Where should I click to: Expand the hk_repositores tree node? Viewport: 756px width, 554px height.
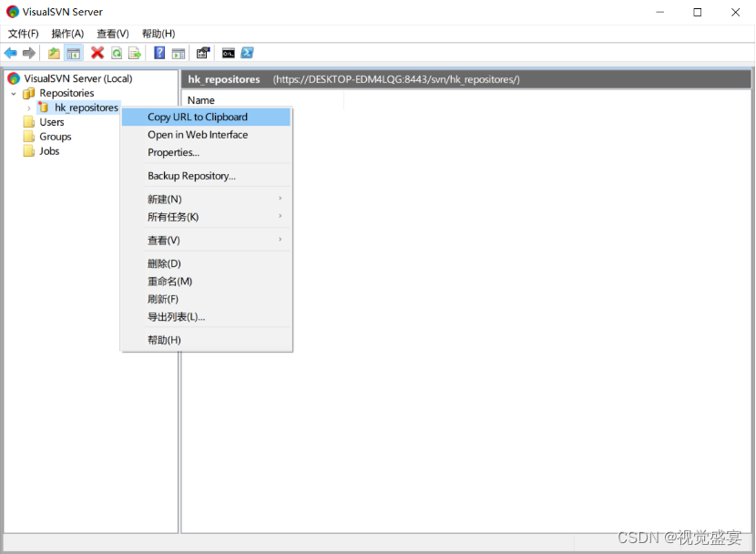click(x=29, y=108)
